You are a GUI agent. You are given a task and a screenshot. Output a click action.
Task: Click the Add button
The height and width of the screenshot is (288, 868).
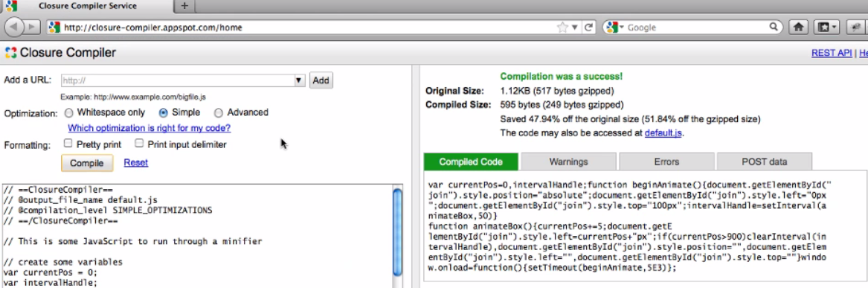coord(321,80)
